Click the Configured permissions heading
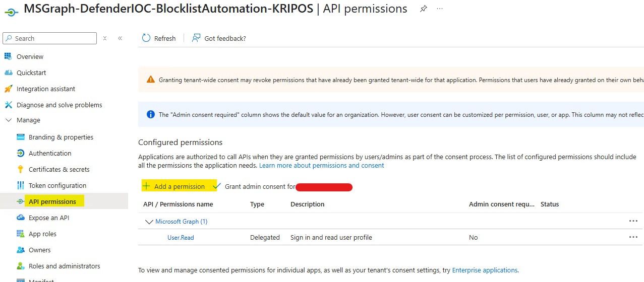The image size is (644, 282). [181, 142]
